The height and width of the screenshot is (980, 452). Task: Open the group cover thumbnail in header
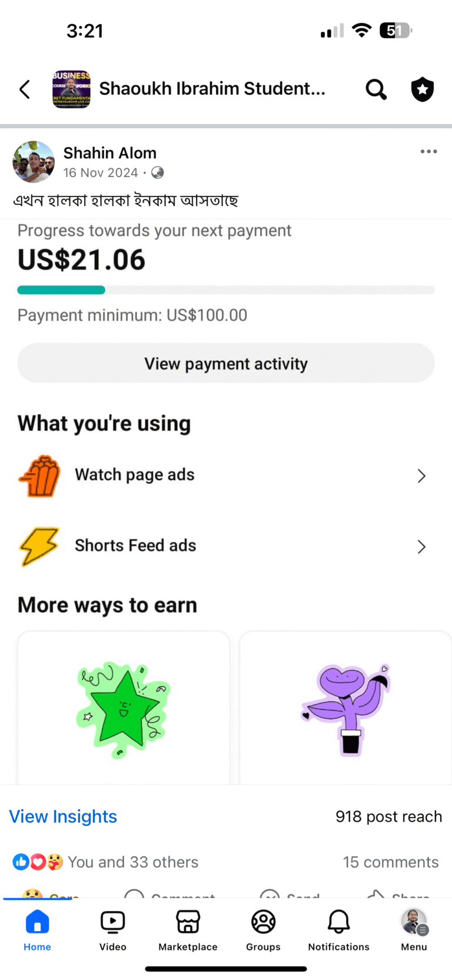(71, 89)
